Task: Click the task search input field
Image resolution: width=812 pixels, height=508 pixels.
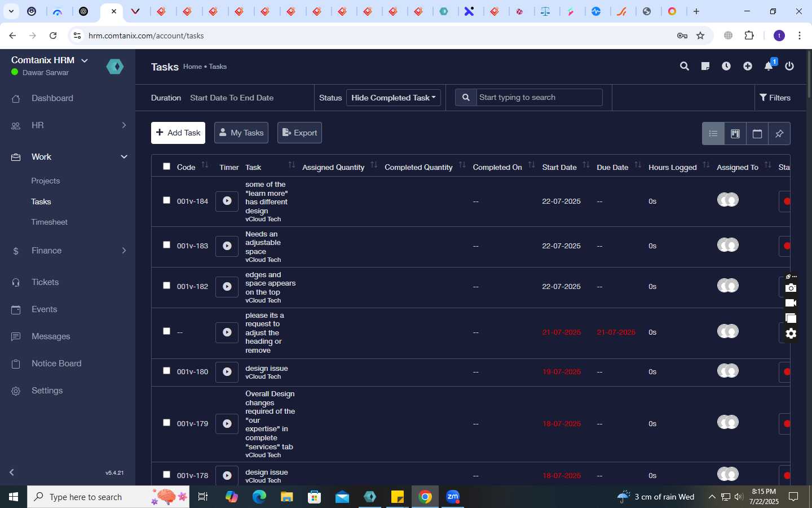Action: coord(539,98)
